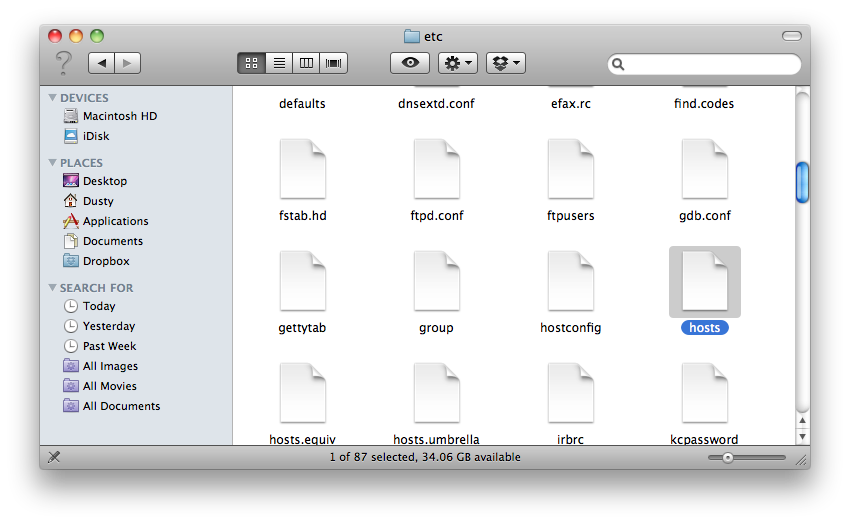Image resolution: width=850 pixels, height=524 pixels.
Task: Click the etc folder title icon
Action: pyautogui.click(x=411, y=36)
